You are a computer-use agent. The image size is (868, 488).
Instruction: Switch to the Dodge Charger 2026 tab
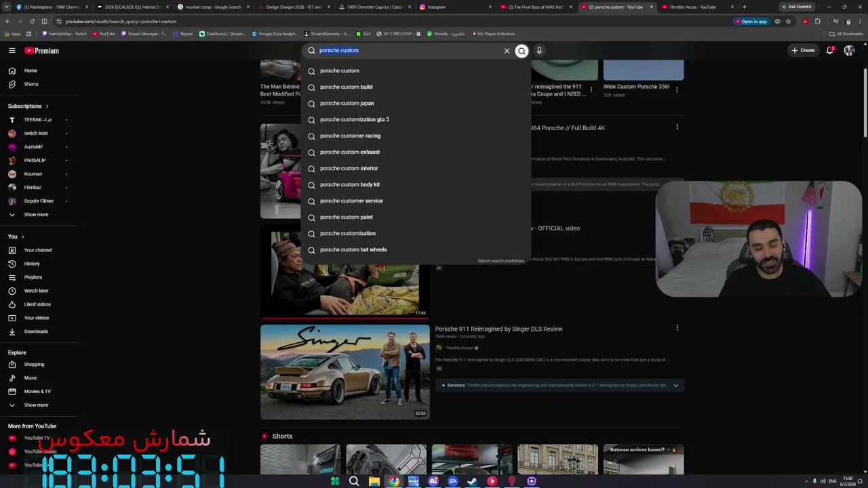coord(294,7)
